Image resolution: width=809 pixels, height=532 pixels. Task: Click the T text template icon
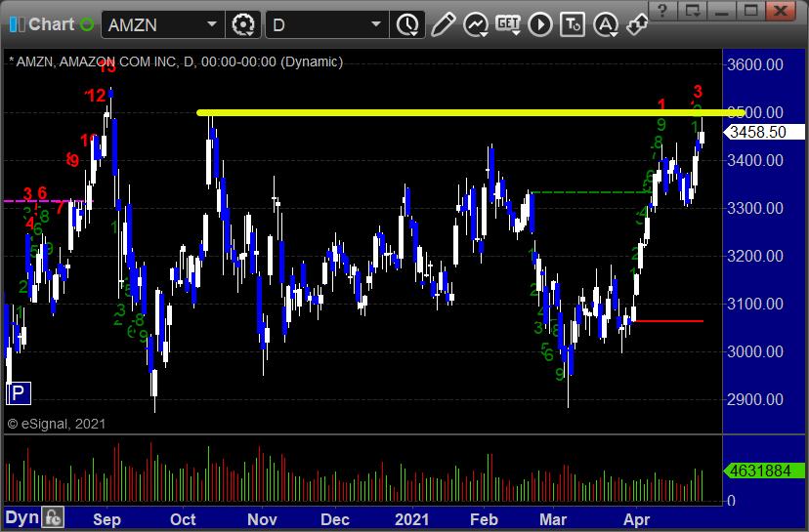pos(573,24)
